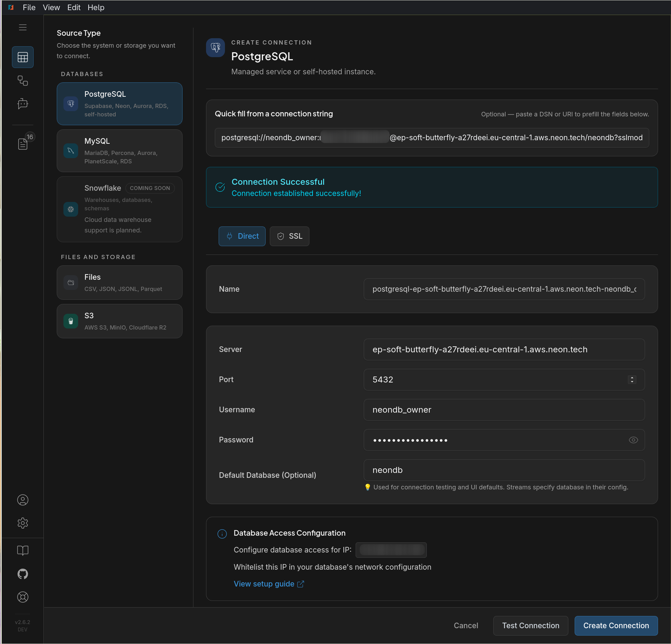Viewport: 671px width, 644px height.
Task: Click the S3 bucket icon
Action: coord(71,321)
